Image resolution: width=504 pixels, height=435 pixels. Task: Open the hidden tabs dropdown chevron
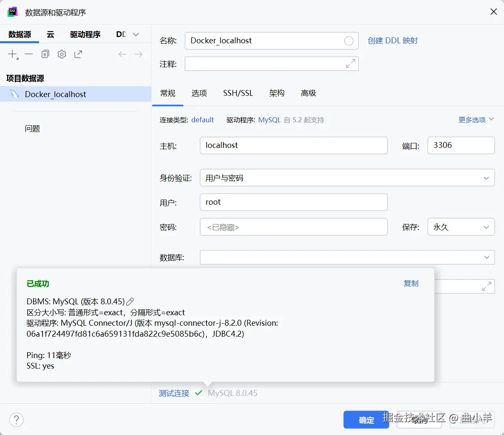click(x=136, y=34)
